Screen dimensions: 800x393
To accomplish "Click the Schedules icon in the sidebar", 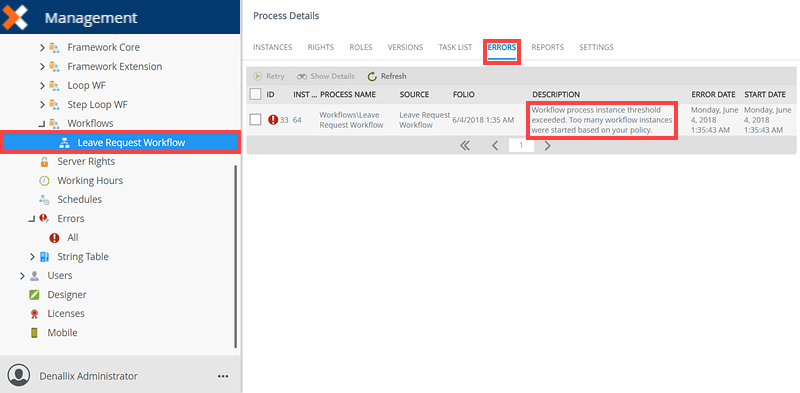I will [x=44, y=200].
